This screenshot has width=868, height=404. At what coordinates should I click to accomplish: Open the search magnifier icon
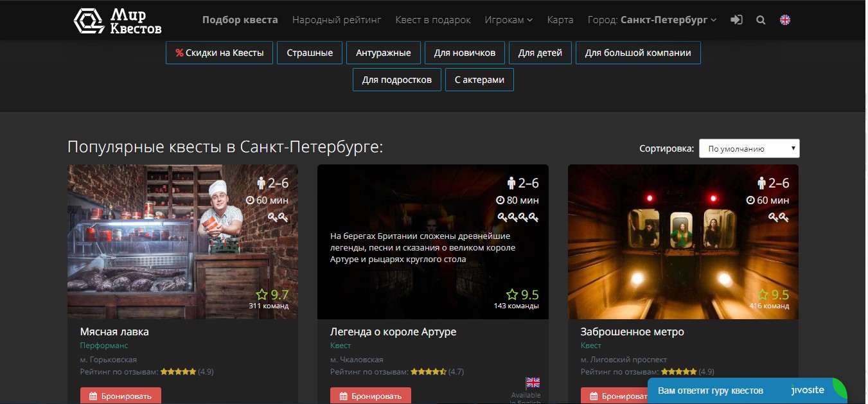(761, 20)
